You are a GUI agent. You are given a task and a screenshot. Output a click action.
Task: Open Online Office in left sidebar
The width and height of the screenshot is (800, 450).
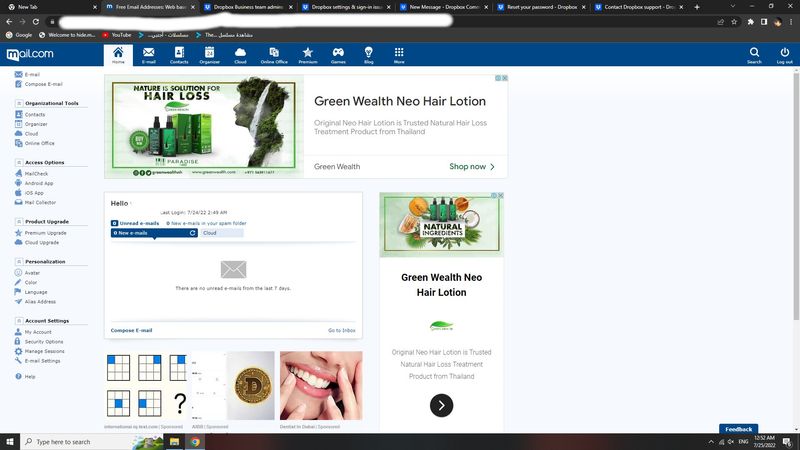pyautogui.click(x=35, y=143)
